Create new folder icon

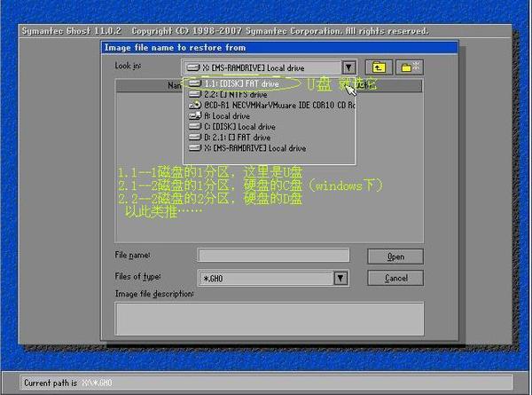tap(409, 67)
